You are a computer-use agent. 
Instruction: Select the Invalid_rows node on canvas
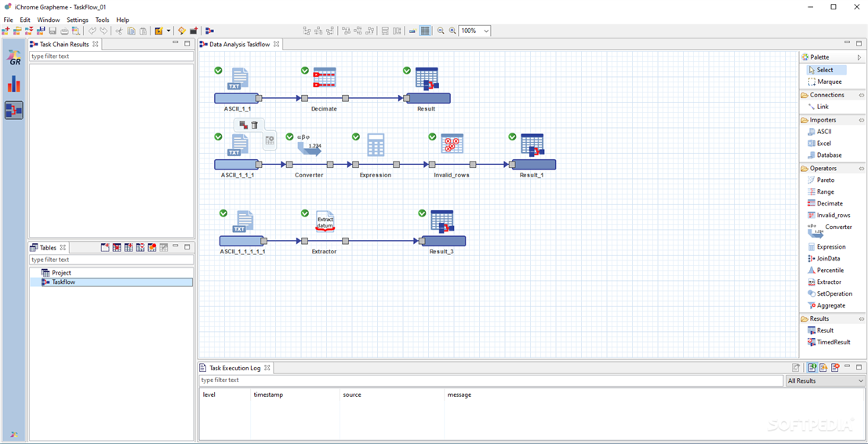pos(452,144)
